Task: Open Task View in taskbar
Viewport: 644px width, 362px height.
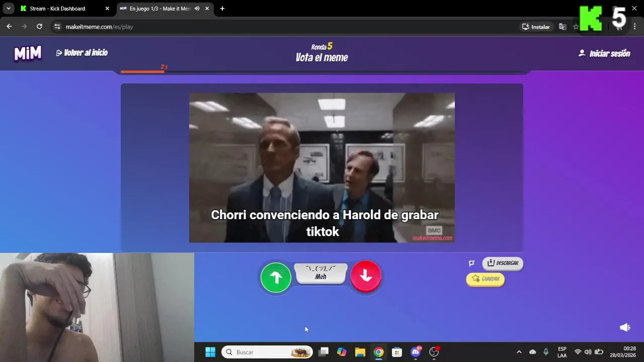Action: coord(324,352)
